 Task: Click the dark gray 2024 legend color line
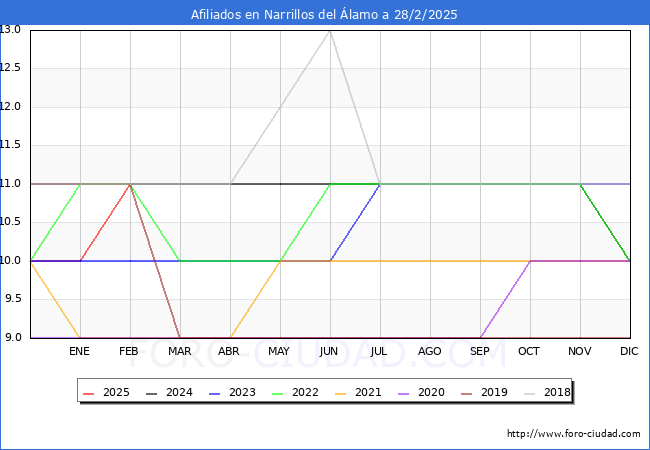click(x=152, y=393)
